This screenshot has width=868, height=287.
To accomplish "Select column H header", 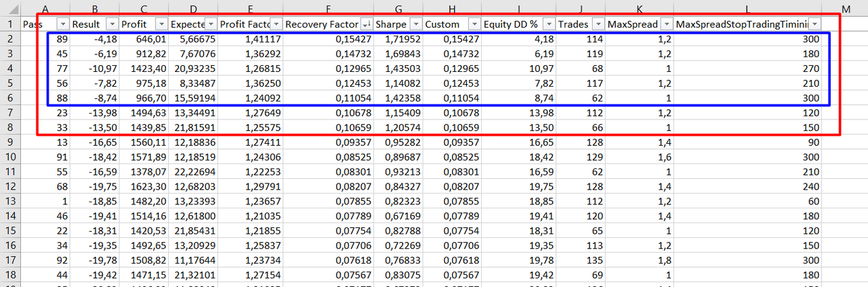I will 451,9.
